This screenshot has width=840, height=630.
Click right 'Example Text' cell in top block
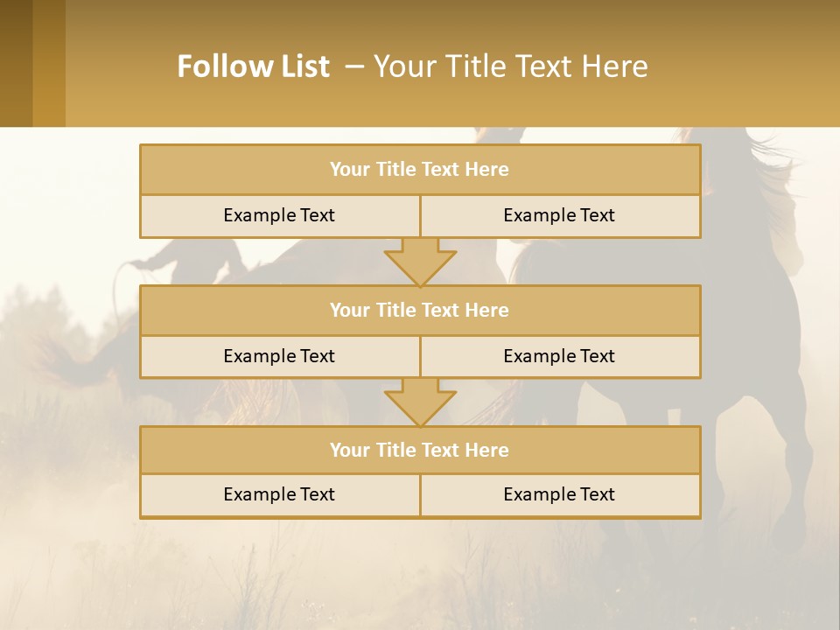(559, 215)
